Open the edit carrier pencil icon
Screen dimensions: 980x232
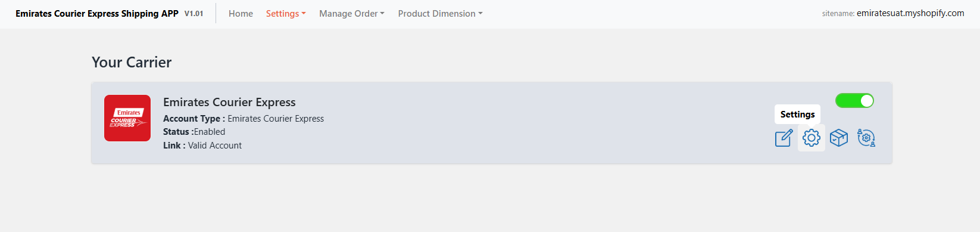pyautogui.click(x=784, y=138)
